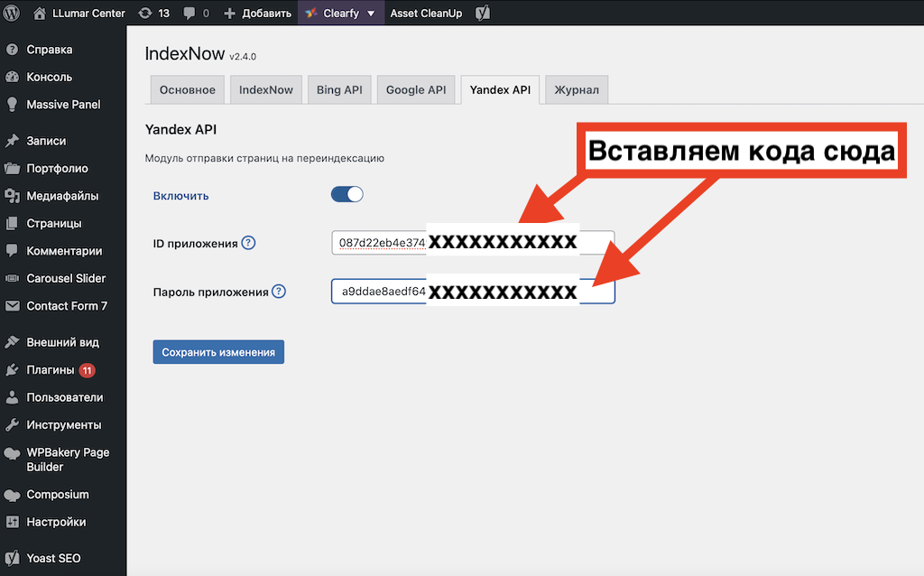924x576 pixels.
Task: Open the Yoast icon in the admin bar
Action: [483, 13]
